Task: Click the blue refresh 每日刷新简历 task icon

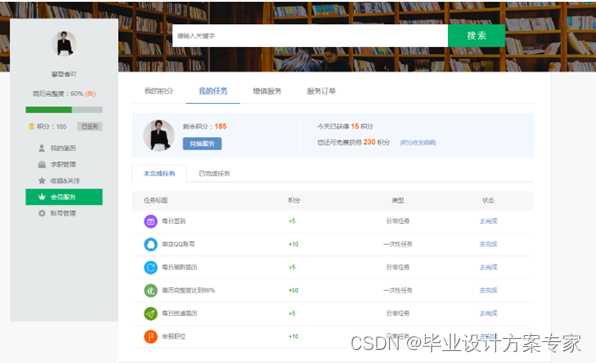Action: 151,267
